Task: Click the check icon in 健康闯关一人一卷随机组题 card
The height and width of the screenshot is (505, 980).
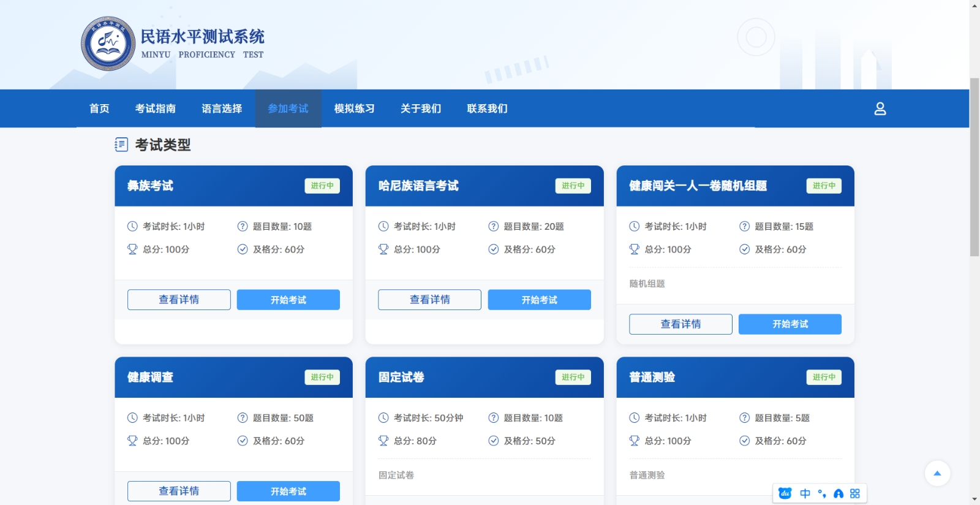Action: pos(745,249)
